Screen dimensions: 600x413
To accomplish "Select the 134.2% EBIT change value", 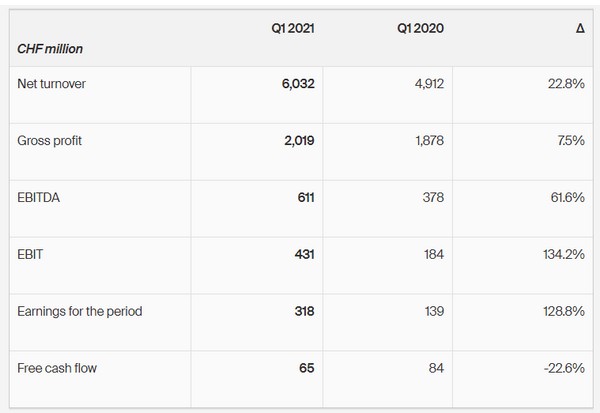I will coord(565,255).
